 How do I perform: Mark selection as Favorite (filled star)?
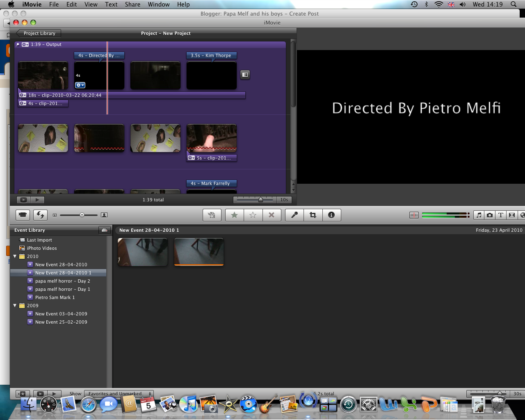(x=235, y=215)
